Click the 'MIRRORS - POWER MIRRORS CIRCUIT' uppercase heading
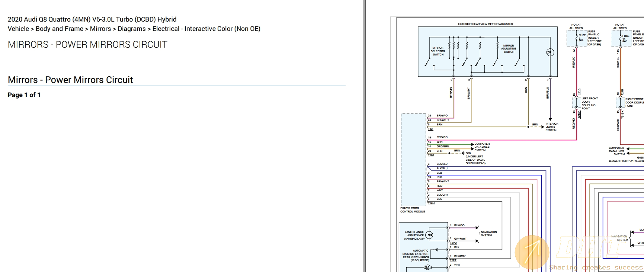644x272 pixels. click(87, 45)
